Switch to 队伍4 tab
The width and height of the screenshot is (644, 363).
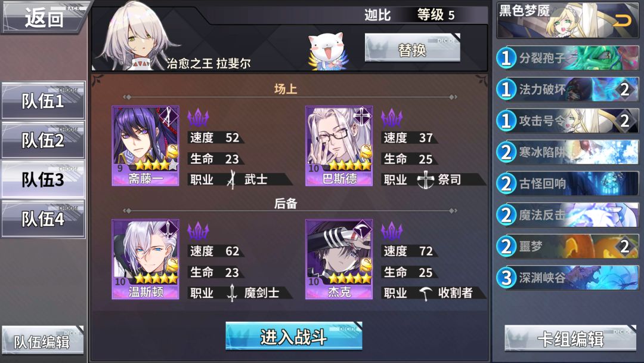click(x=43, y=219)
